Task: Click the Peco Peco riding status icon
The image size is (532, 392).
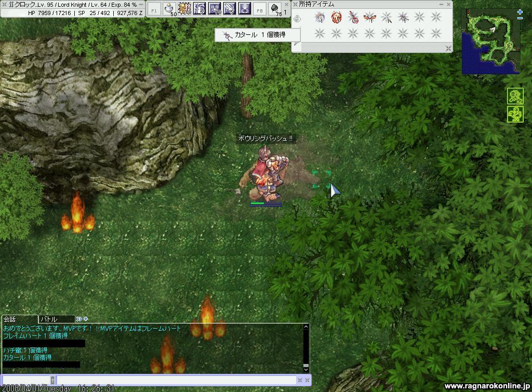Action: point(515,114)
